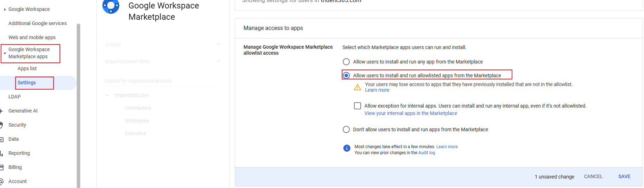The image size is (644, 188).
Task: Click the Reporting chart icon in sidebar
Action: click(1, 153)
